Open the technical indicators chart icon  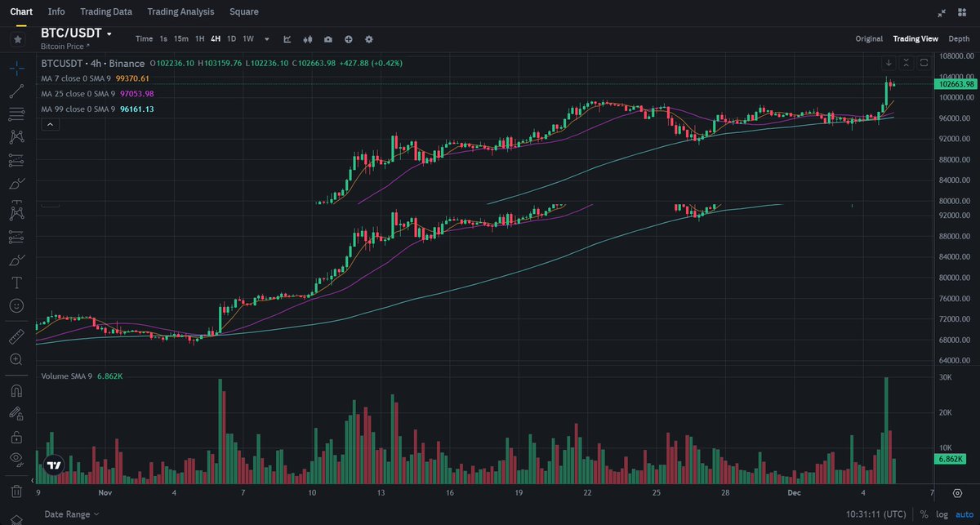pos(287,38)
